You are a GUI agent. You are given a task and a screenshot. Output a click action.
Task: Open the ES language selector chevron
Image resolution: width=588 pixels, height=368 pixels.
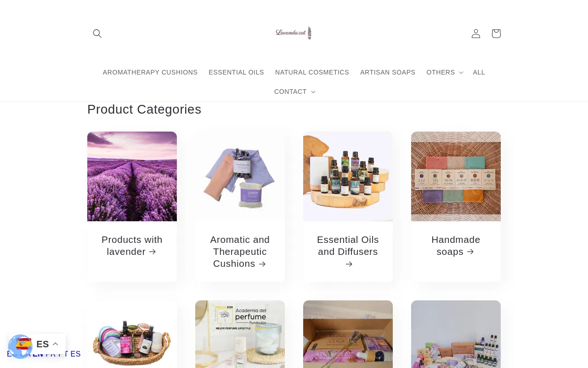tap(56, 344)
